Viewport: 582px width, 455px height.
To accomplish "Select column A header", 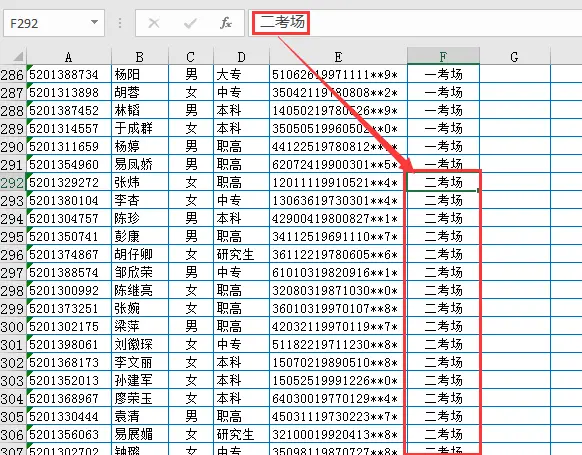I will [69, 57].
